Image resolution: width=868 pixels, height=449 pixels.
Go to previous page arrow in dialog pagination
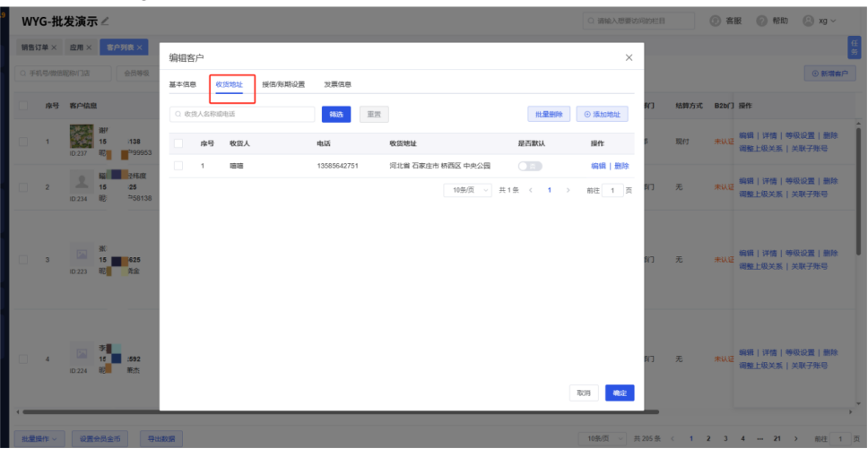(x=530, y=190)
